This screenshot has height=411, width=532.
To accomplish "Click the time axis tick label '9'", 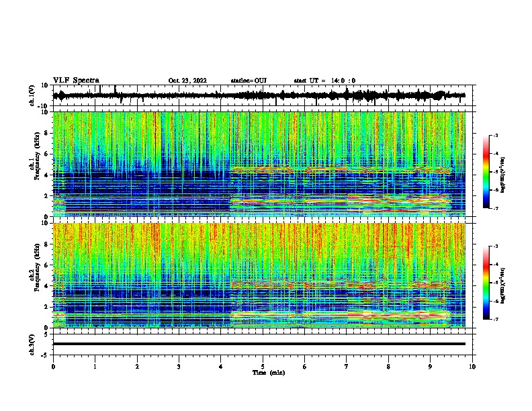I will pyautogui.click(x=430, y=367).
